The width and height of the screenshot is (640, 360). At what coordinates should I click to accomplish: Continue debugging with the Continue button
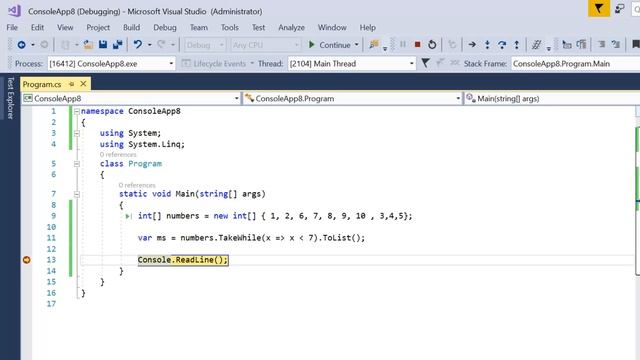tap(329, 45)
